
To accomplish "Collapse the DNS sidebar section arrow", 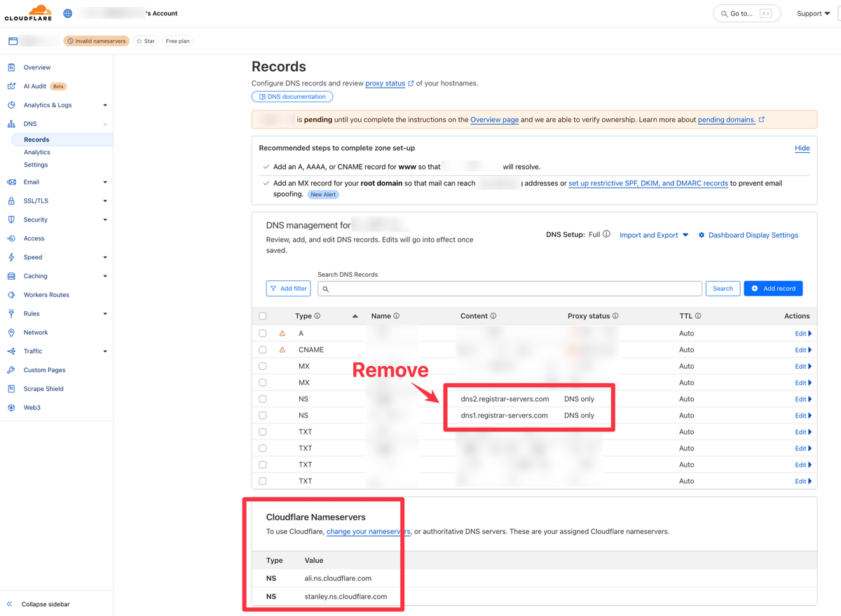I will click(x=105, y=124).
